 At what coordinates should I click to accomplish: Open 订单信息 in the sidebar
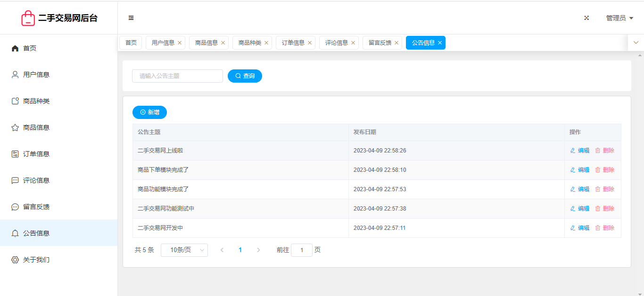click(x=36, y=154)
